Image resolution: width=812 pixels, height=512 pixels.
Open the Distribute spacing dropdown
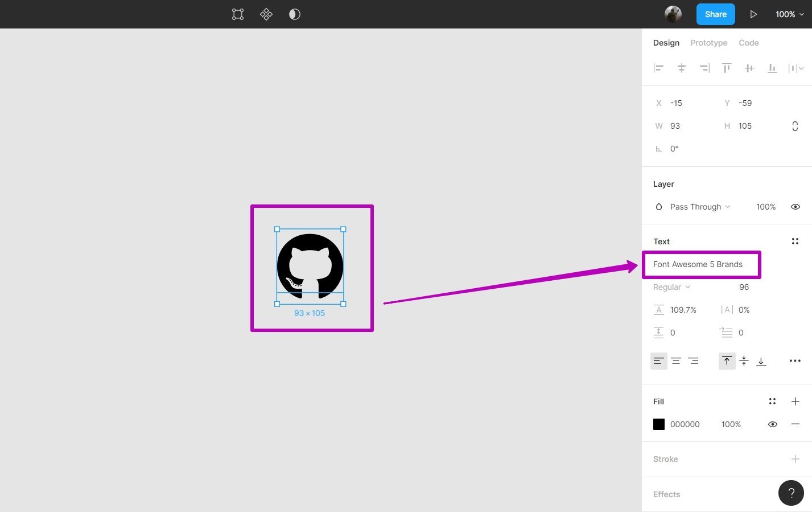click(795, 68)
